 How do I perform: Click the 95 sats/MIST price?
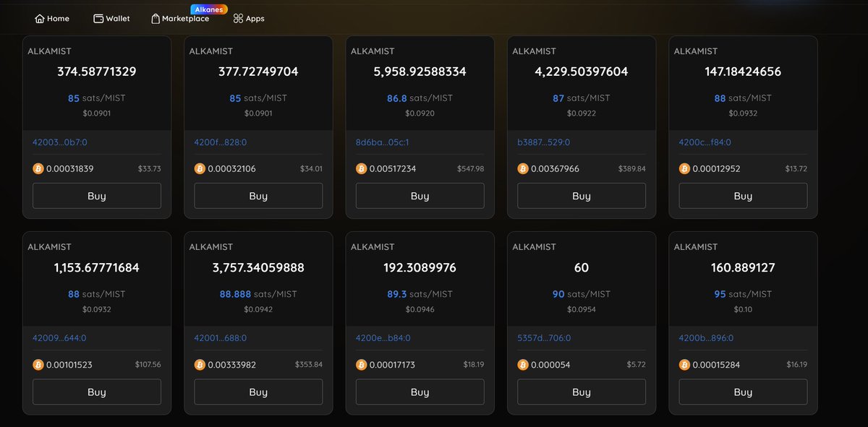[743, 294]
